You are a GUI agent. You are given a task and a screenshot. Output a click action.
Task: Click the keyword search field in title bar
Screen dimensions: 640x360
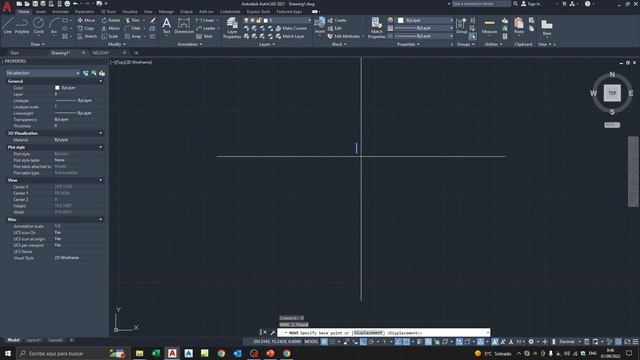coord(481,4)
